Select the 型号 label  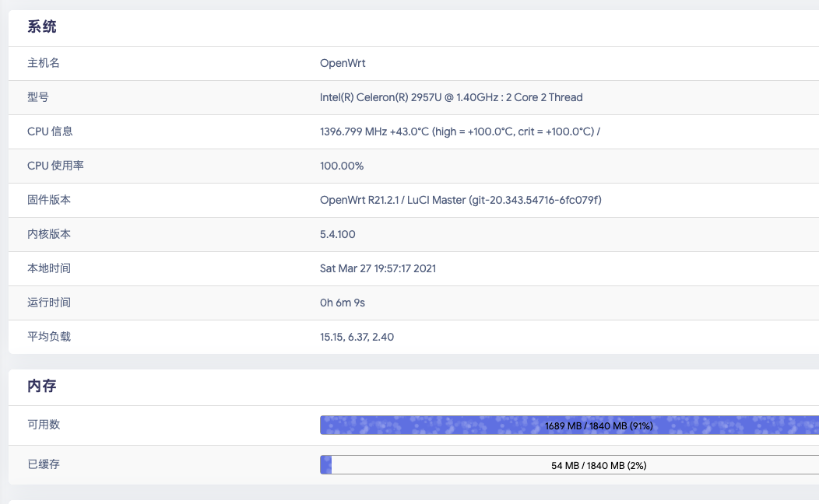pyautogui.click(x=38, y=97)
